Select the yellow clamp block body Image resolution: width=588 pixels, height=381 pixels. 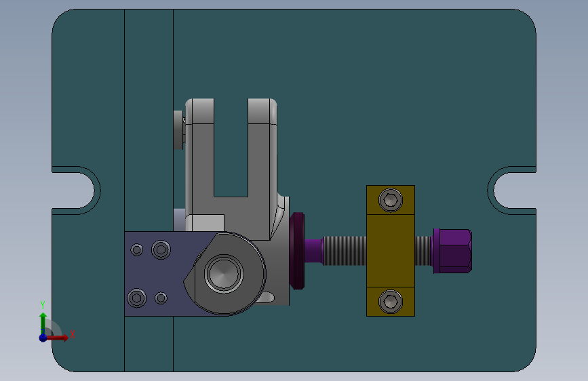[x=391, y=251]
